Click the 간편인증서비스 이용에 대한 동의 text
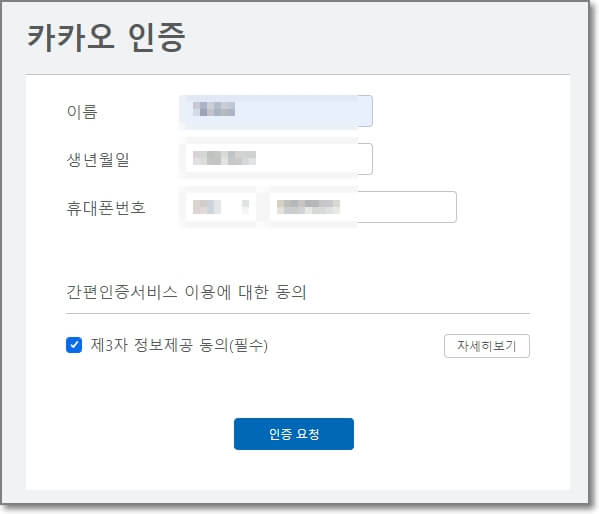 pyautogui.click(x=186, y=292)
